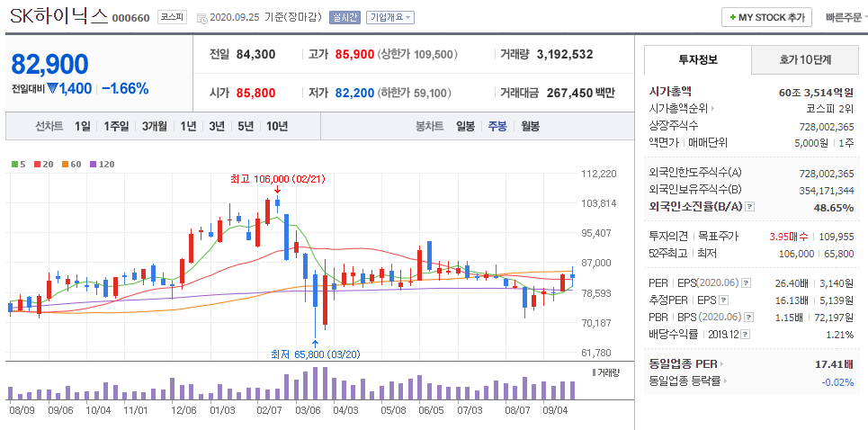Select the 5년 line chart period
This screenshot has width=868, height=430.
click(x=246, y=126)
